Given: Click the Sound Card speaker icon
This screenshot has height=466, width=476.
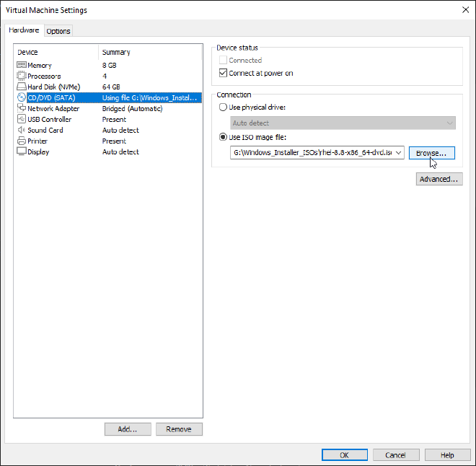Looking at the screenshot, I should point(22,130).
